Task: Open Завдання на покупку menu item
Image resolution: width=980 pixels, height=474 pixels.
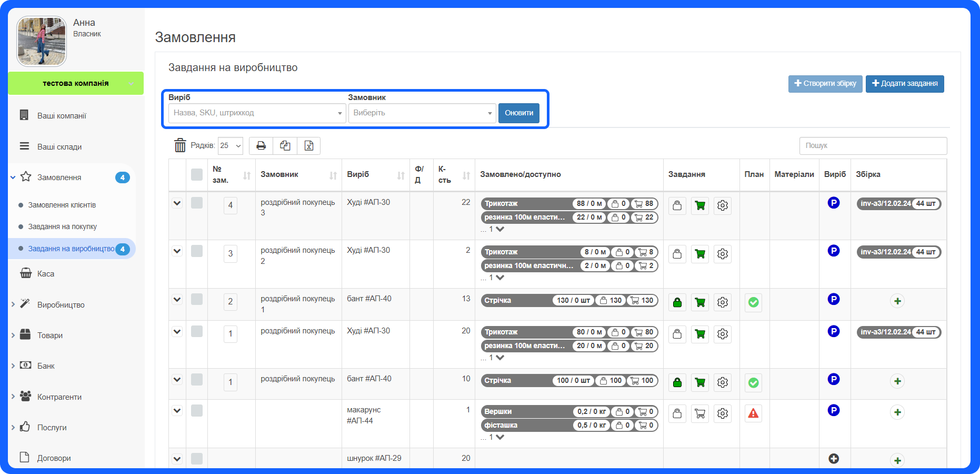Action: [63, 226]
